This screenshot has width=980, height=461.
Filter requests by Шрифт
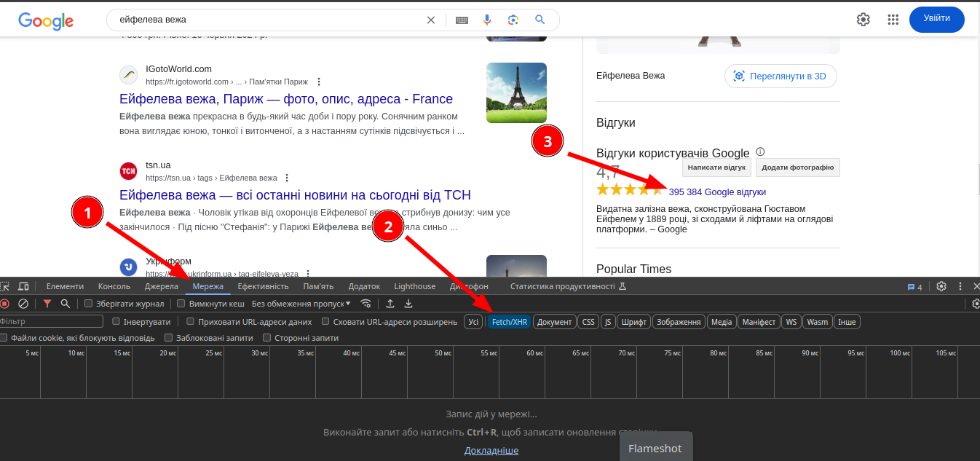(x=634, y=321)
